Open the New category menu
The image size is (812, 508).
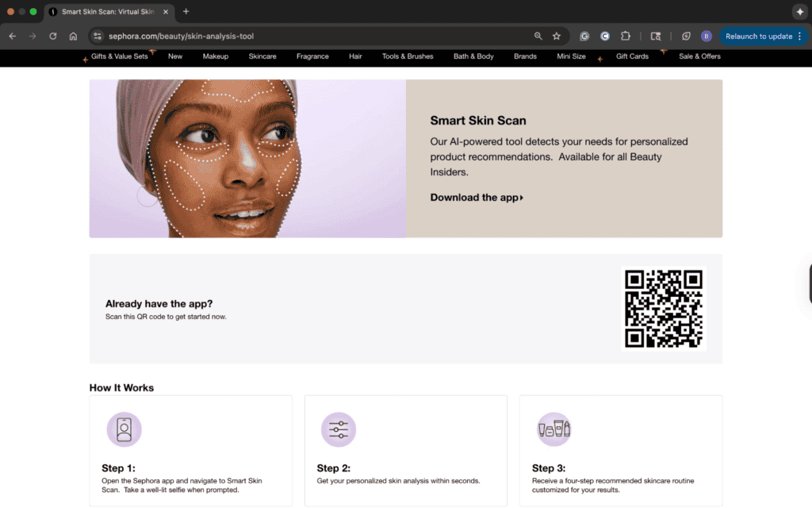(x=175, y=56)
